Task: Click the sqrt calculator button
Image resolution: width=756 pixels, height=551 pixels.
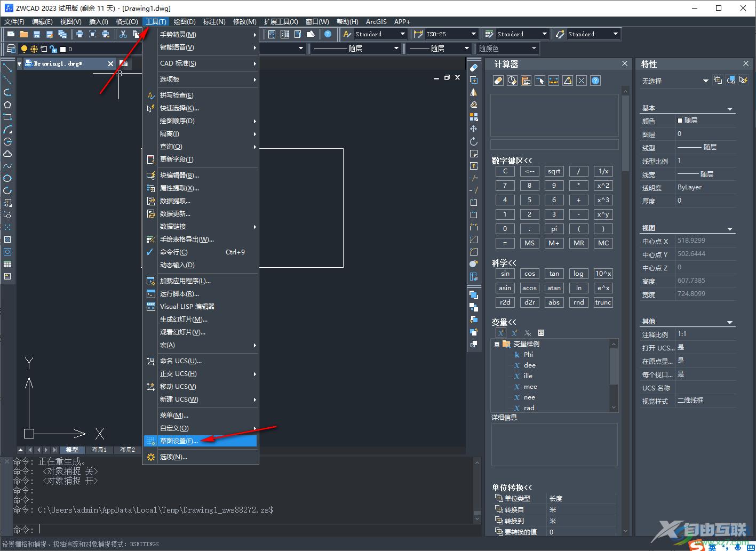Action: point(554,171)
